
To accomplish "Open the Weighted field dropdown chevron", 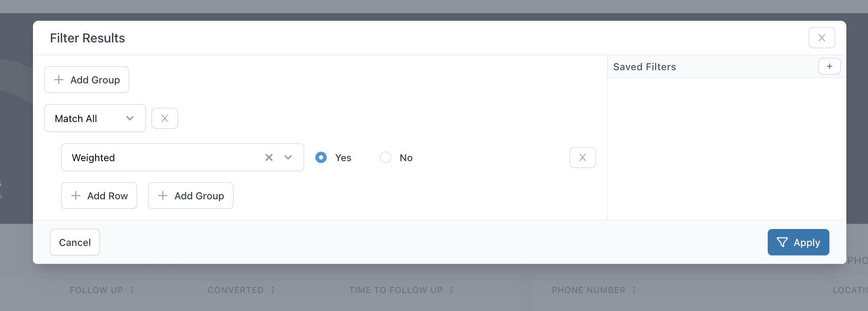I will tap(288, 157).
